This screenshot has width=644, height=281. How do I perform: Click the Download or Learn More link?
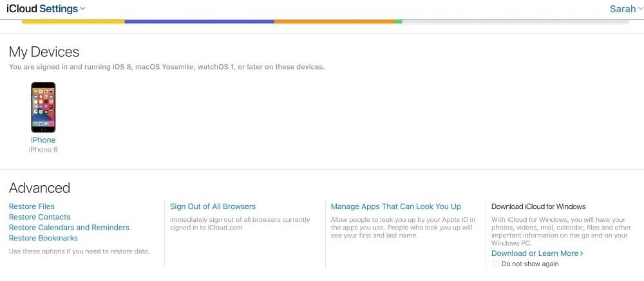(x=535, y=253)
